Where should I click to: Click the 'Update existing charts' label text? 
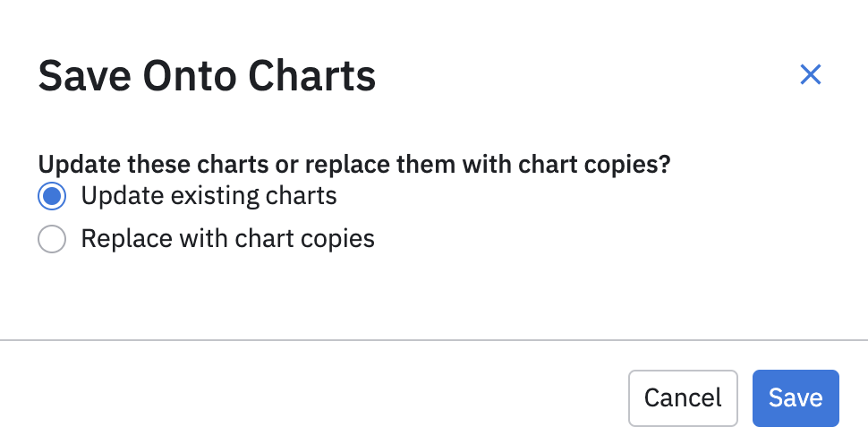(x=208, y=195)
